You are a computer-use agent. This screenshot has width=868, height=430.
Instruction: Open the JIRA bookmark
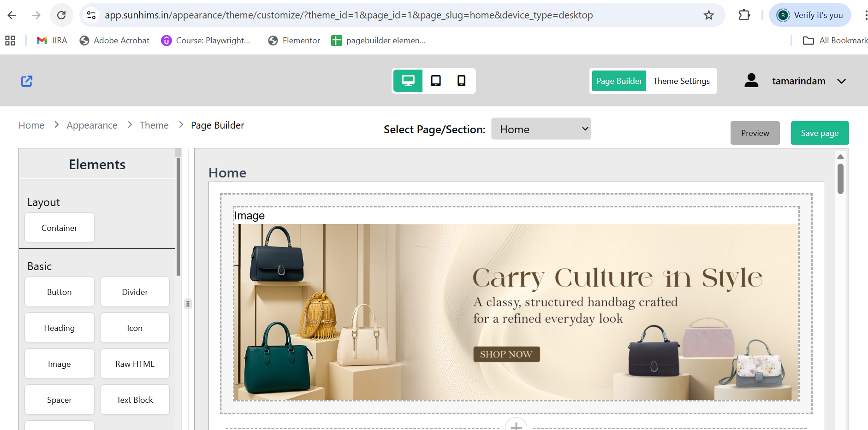(x=52, y=41)
